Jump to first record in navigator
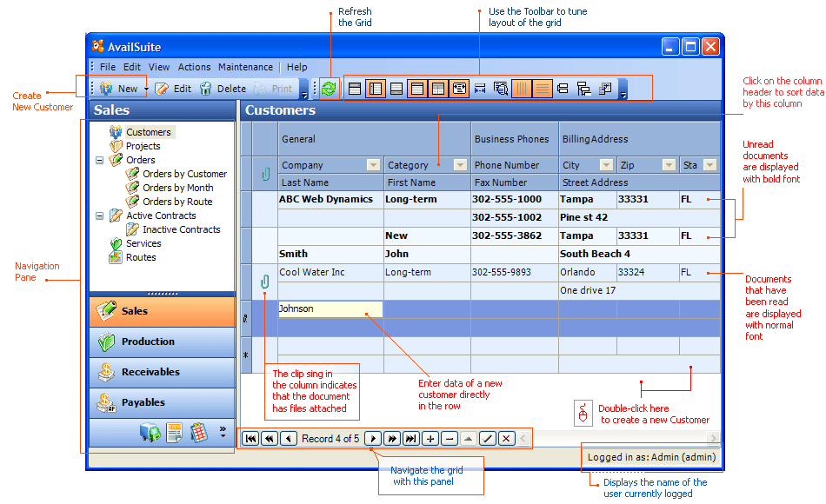Screen dimensions: 826x504 (x=251, y=439)
